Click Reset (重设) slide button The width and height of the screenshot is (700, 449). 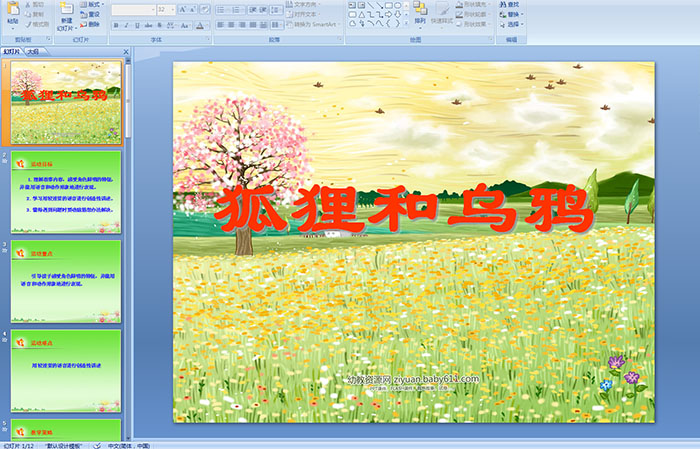click(x=90, y=14)
